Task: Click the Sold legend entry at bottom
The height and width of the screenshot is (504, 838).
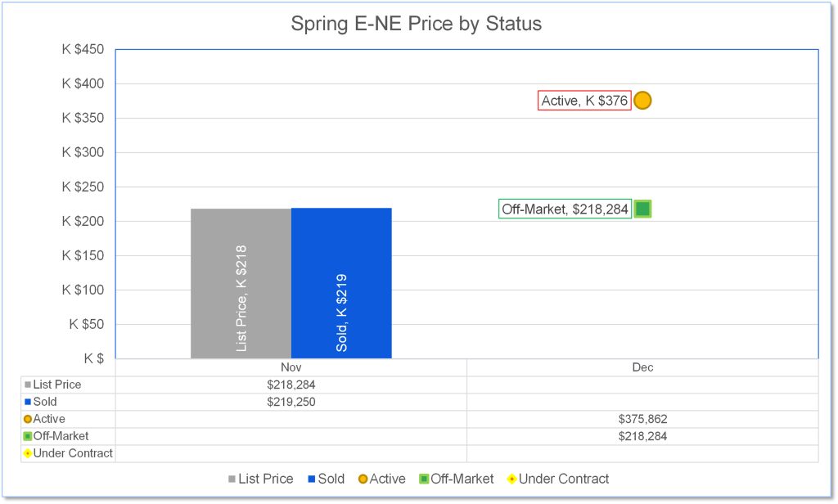Action: pos(327,479)
